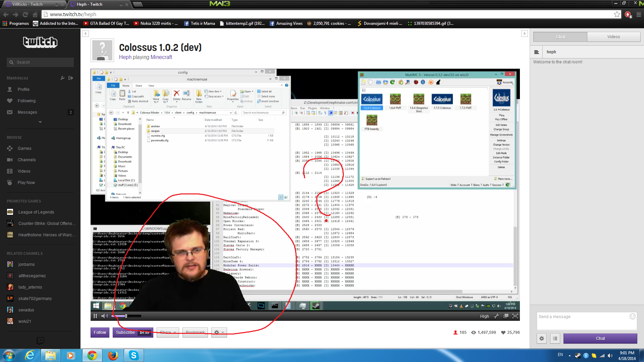This screenshot has width=644, height=362.
Task: Go to browser home page icon
Action: coord(35,14)
